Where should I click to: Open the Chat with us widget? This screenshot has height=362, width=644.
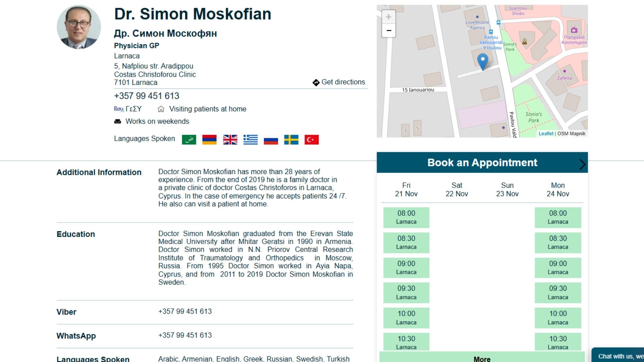(619, 356)
